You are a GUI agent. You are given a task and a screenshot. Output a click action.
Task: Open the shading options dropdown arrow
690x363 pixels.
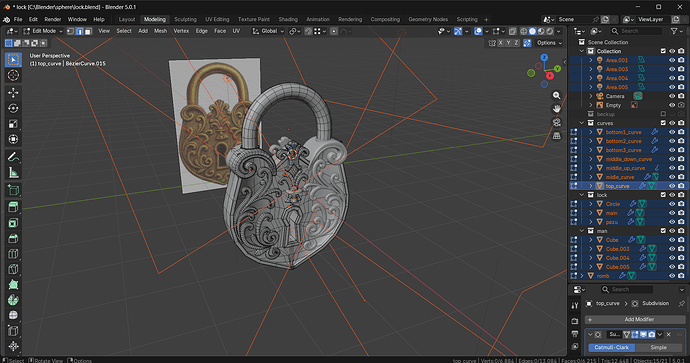coord(559,31)
